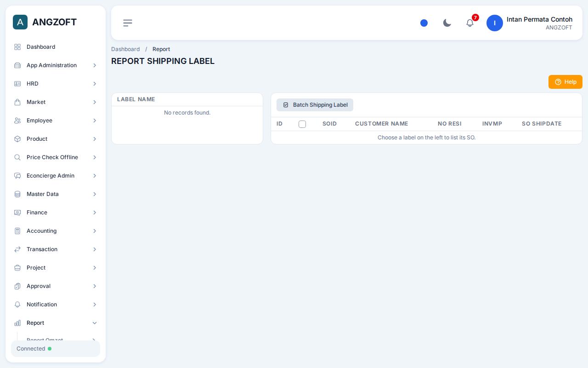Click the ANGZOFT logo icon
The width and height of the screenshot is (588, 368).
[20, 22]
